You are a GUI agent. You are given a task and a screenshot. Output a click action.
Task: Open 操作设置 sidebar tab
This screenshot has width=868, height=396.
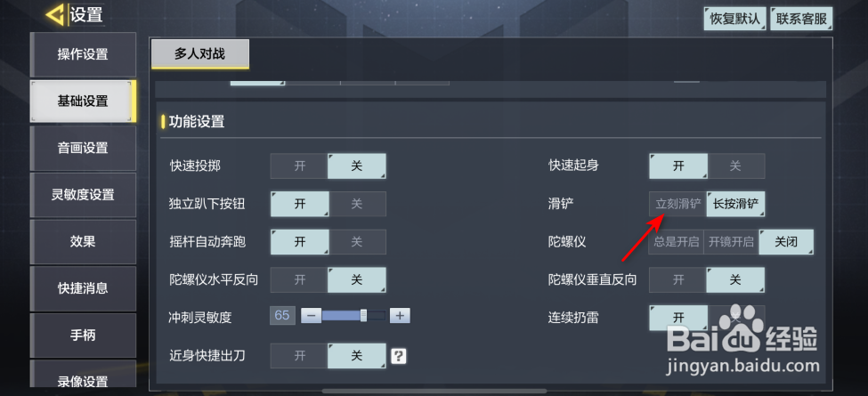(x=83, y=54)
